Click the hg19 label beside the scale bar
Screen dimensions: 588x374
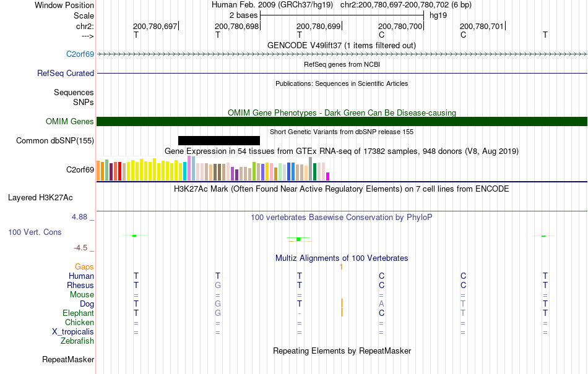(x=438, y=15)
